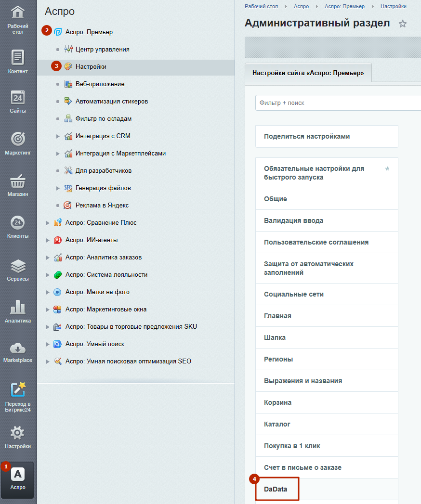The width and height of the screenshot is (421, 504).
Task: Open the Рабочий стол home icon
Action: pyautogui.click(x=18, y=13)
